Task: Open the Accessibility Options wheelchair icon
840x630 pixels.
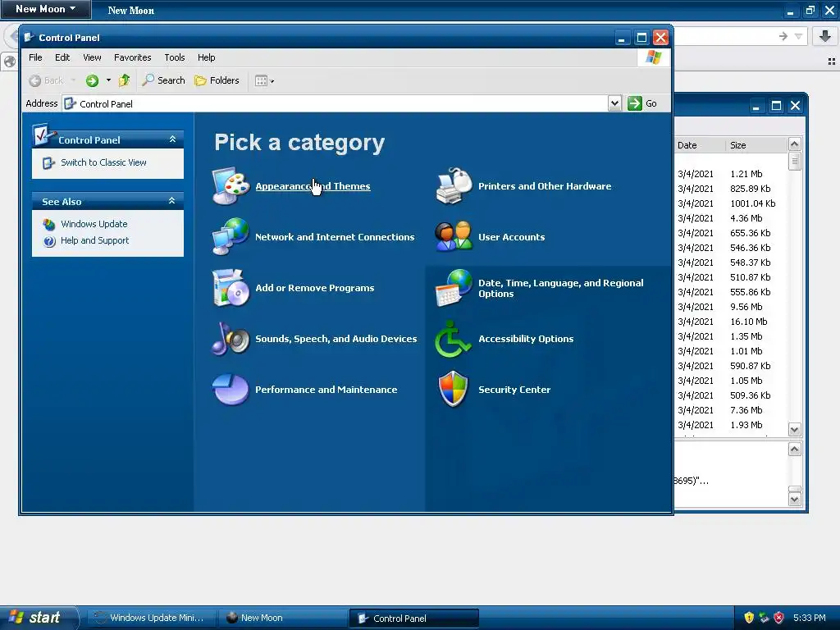Action: click(x=454, y=339)
